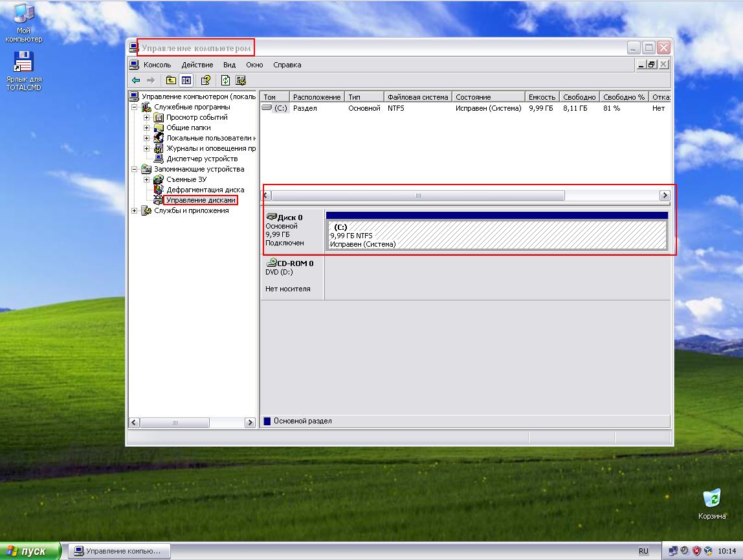
Task: Click the Журналы и оповещения chart icon
Action: pos(159,148)
